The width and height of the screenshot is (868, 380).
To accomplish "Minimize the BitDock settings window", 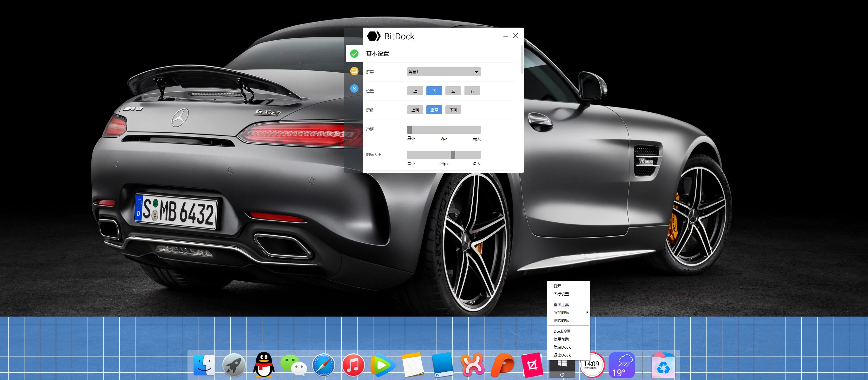I will pyautogui.click(x=505, y=36).
